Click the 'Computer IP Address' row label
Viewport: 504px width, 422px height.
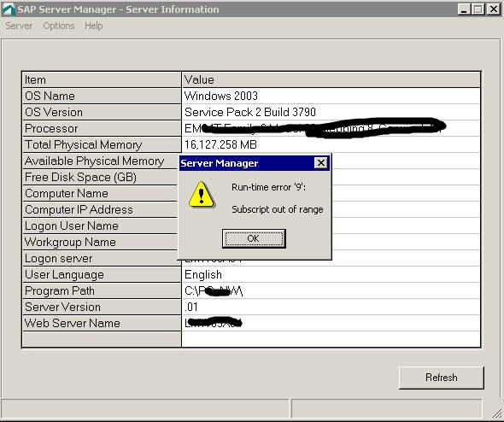100,209
